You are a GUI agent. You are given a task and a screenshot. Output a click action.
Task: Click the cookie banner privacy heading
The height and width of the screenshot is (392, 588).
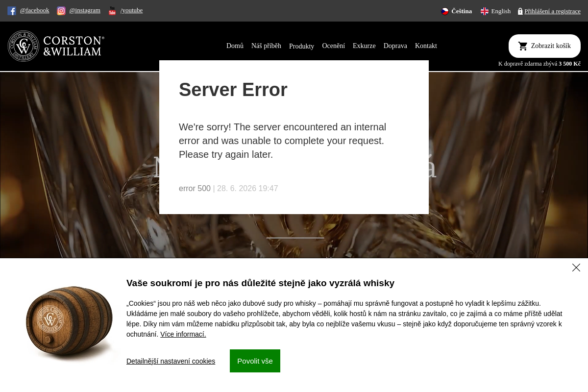(x=260, y=283)
